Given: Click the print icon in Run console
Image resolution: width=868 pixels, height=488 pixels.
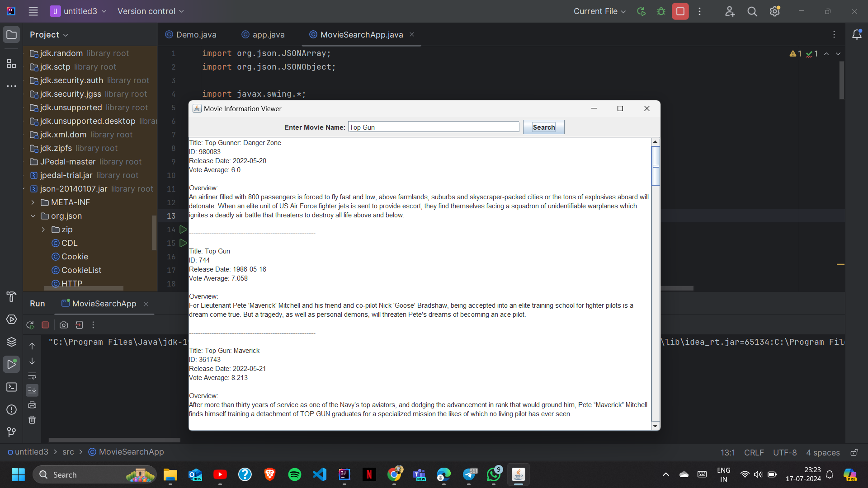Looking at the screenshot, I should (x=32, y=405).
